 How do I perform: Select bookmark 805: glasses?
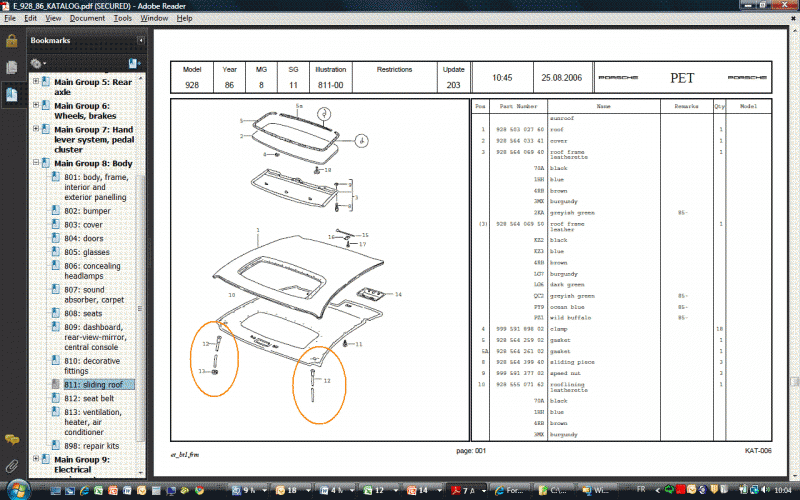click(87, 252)
